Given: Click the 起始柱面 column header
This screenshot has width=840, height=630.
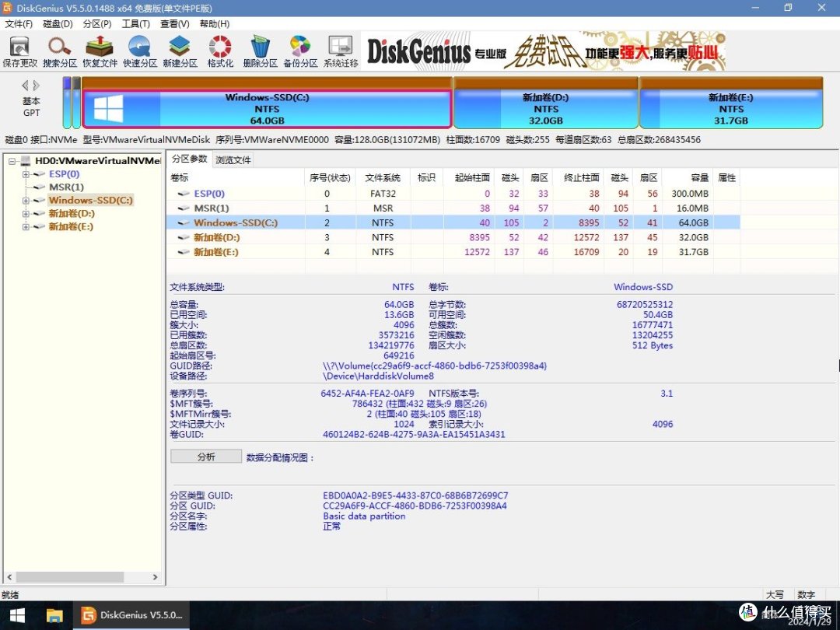Looking at the screenshot, I should [469, 178].
